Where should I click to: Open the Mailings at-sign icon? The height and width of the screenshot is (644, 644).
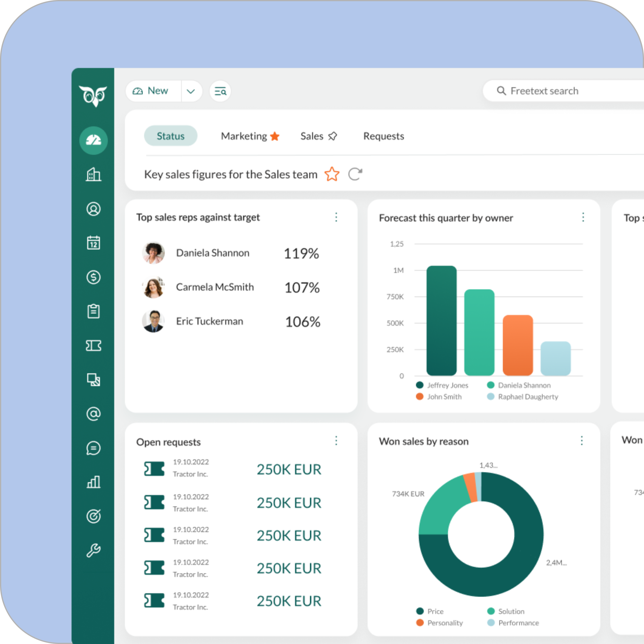(93, 414)
